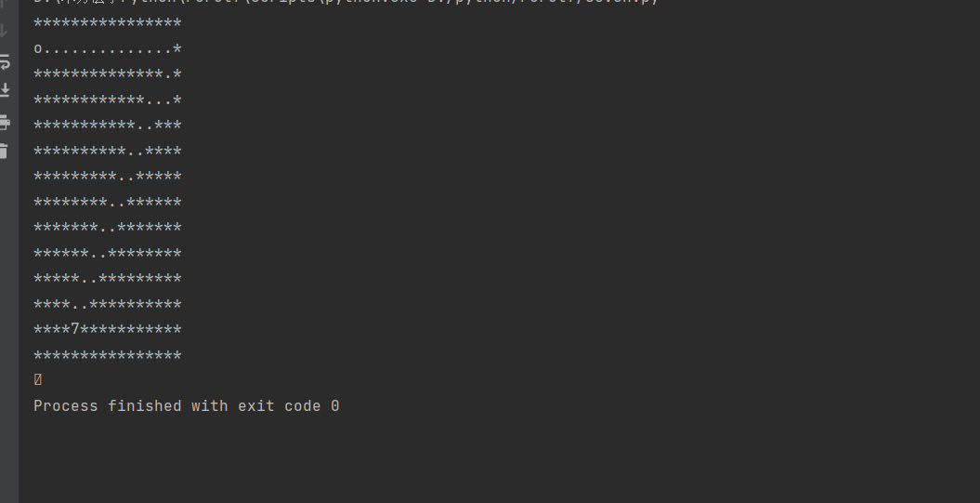This screenshot has width=980, height=503.
Task: Click the Down the Stack Trace arrow
Action: [4, 32]
